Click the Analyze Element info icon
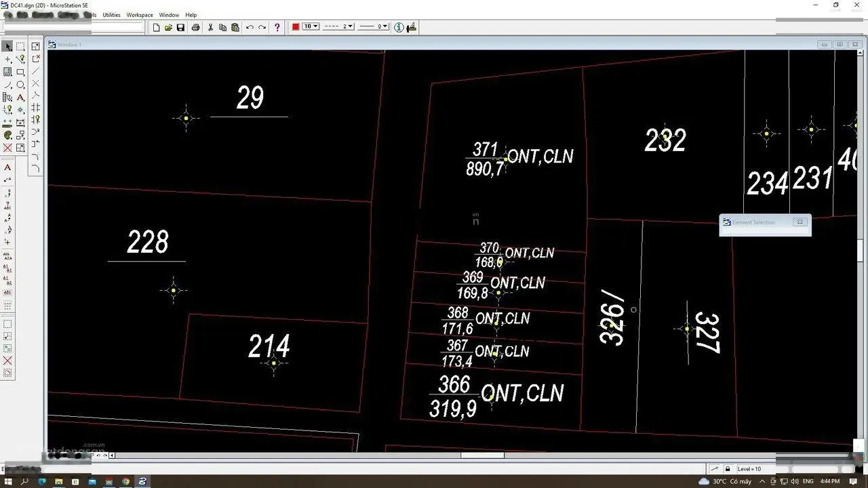Screen dimensions: 868x488 pyautogui.click(x=399, y=27)
